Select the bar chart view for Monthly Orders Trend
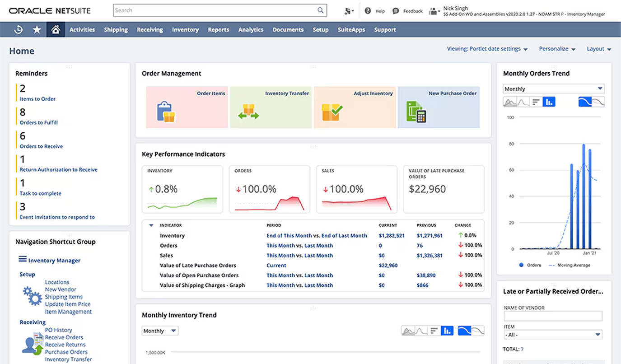621x364 pixels. (x=548, y=102)
